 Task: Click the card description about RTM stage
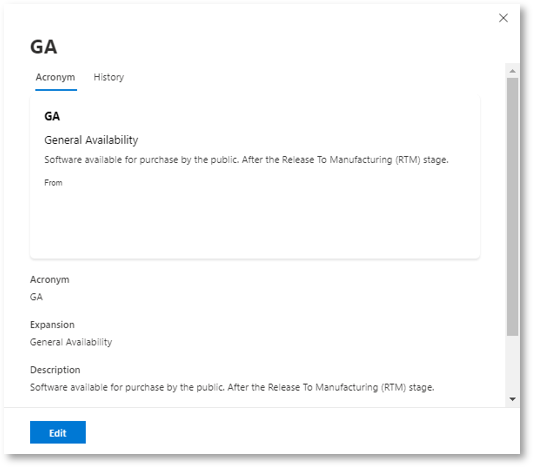246,160
